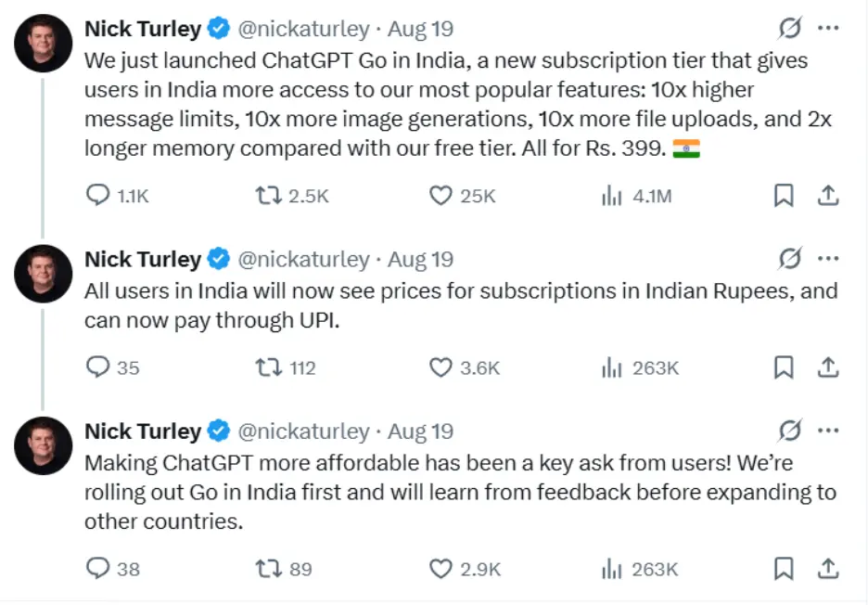868x605 pixels.
Task: Reply to the ChatGPT Go launch tweet
Action: coord(98,195)
